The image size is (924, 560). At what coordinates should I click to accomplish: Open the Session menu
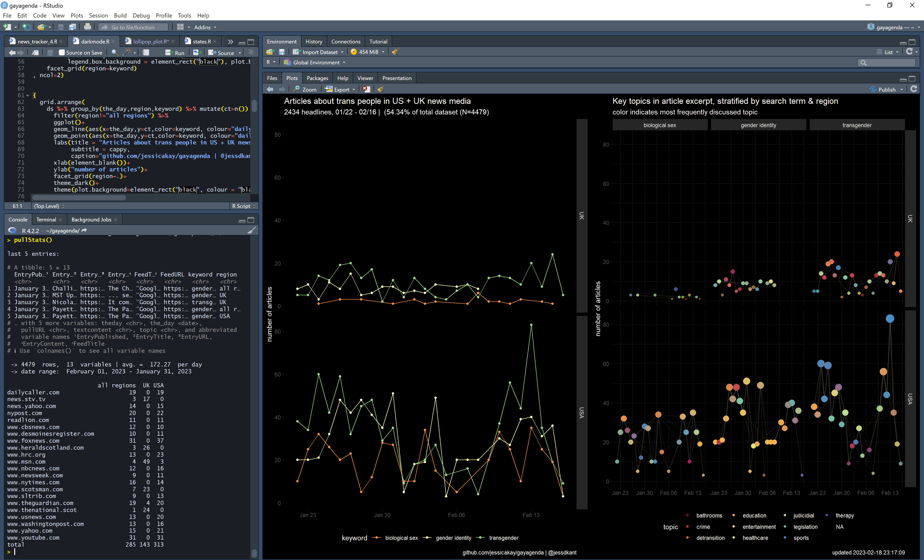tap(98, 16)
